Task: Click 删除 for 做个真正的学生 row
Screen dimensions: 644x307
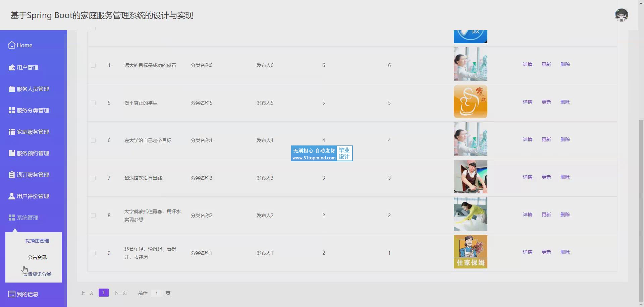Action: (x=565, y=102)
